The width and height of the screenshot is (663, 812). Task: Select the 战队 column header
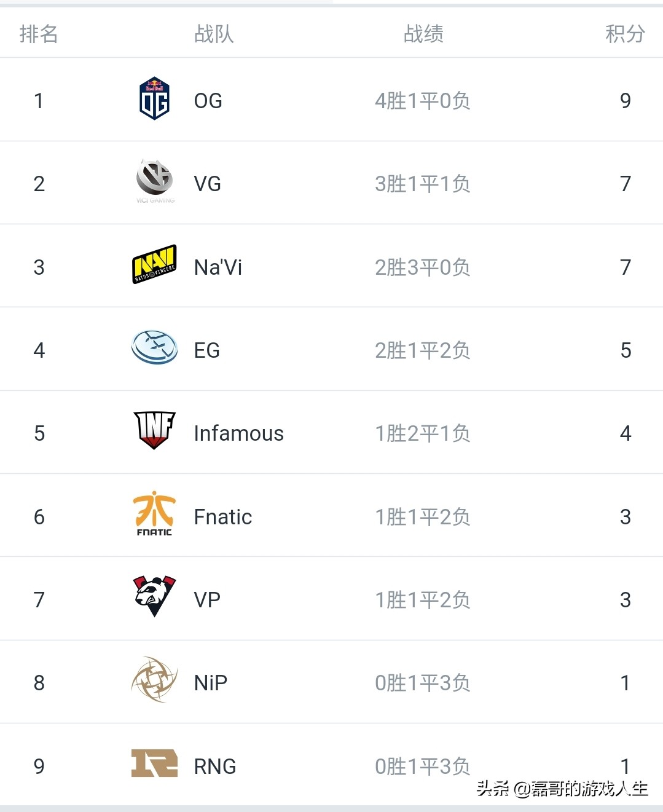click(x=214, y=34)
